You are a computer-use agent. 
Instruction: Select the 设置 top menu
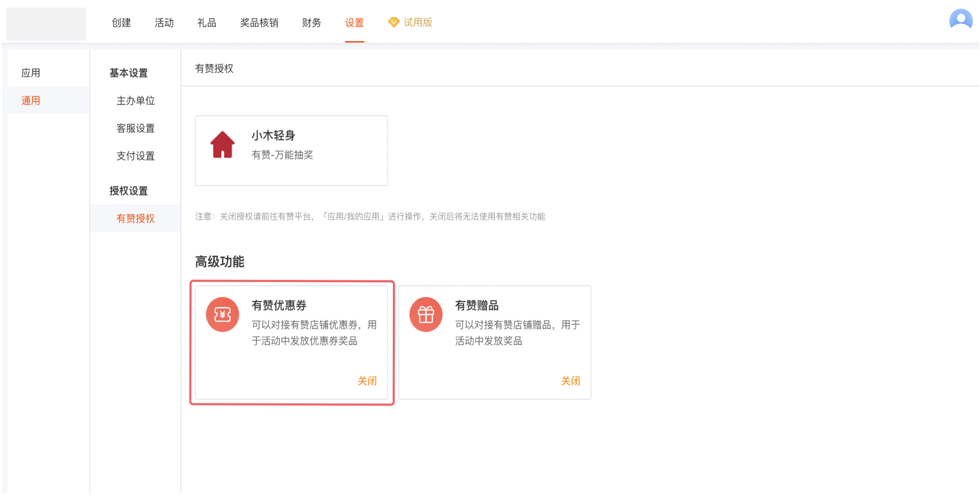coord(355,22)
